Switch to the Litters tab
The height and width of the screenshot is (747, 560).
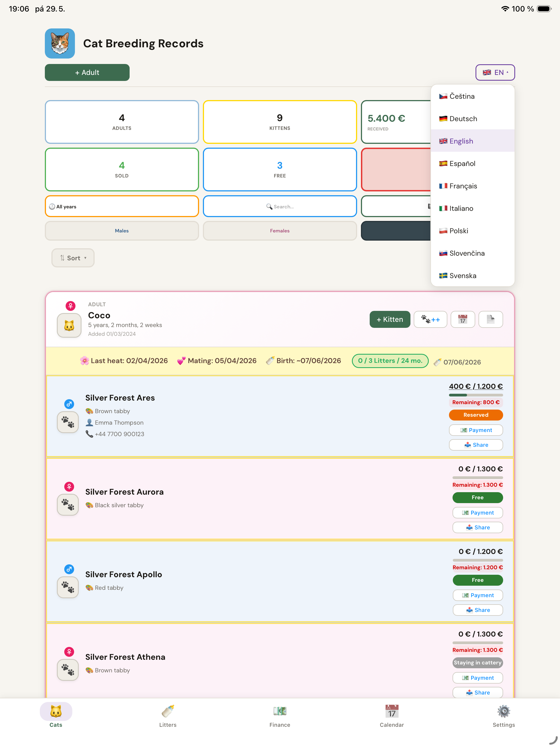[168, 715]
